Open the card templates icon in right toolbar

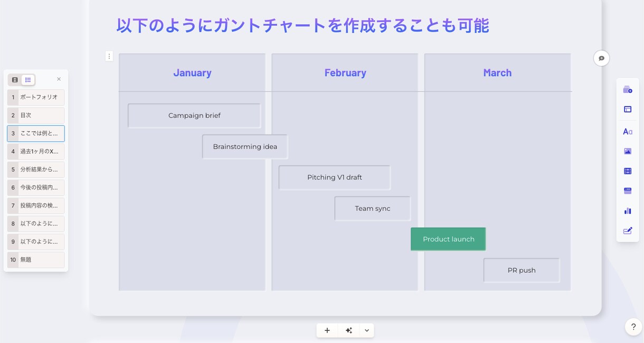pos(628,90)
